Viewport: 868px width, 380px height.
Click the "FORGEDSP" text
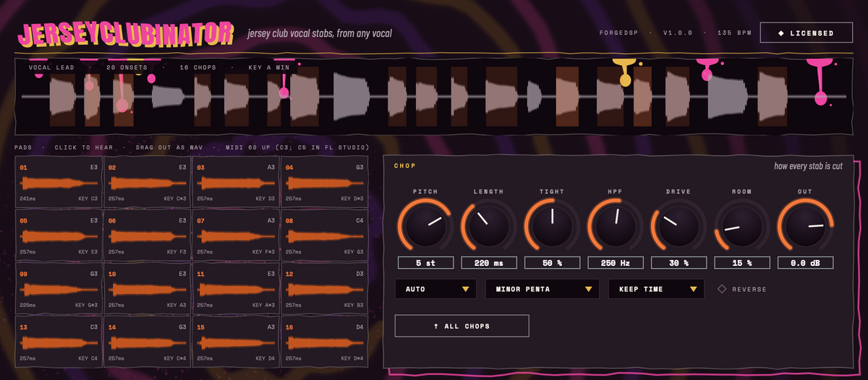tap(619, 33)
